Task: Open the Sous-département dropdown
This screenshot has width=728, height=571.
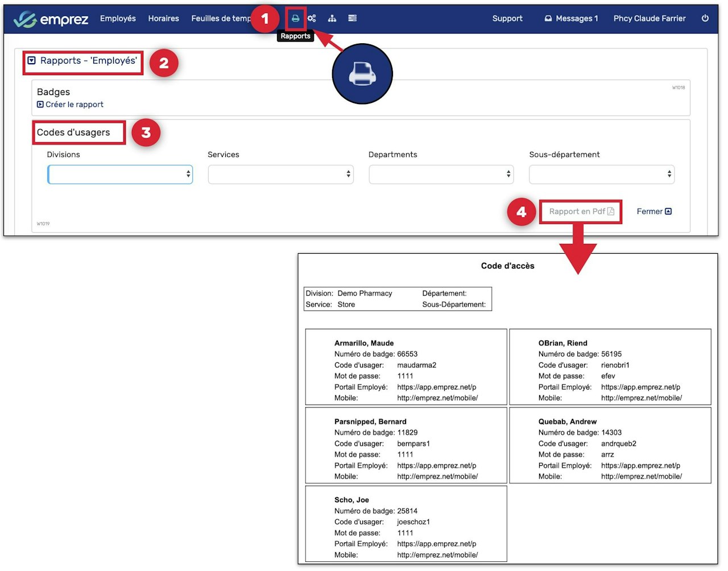Action: click(x=601, y=175)
